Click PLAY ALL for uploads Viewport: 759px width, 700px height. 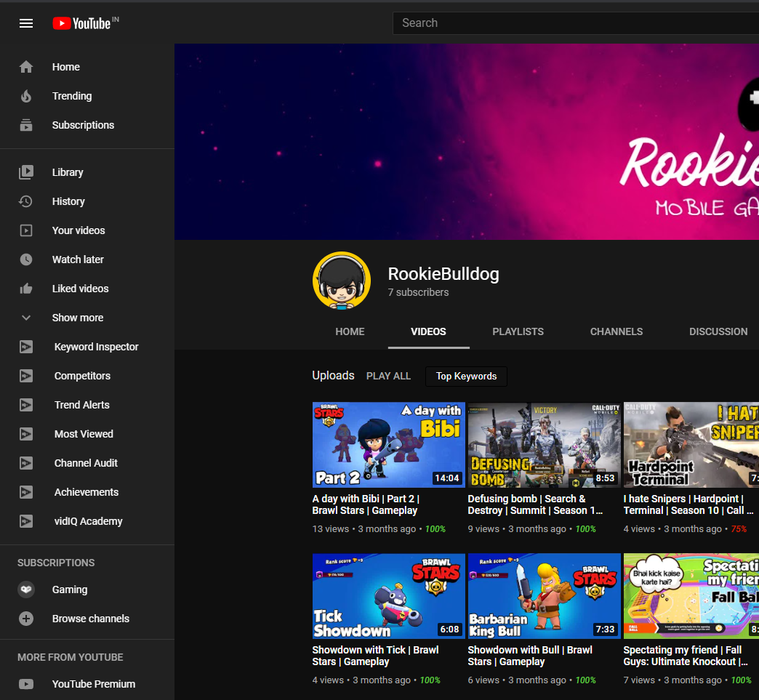(388, 376)
